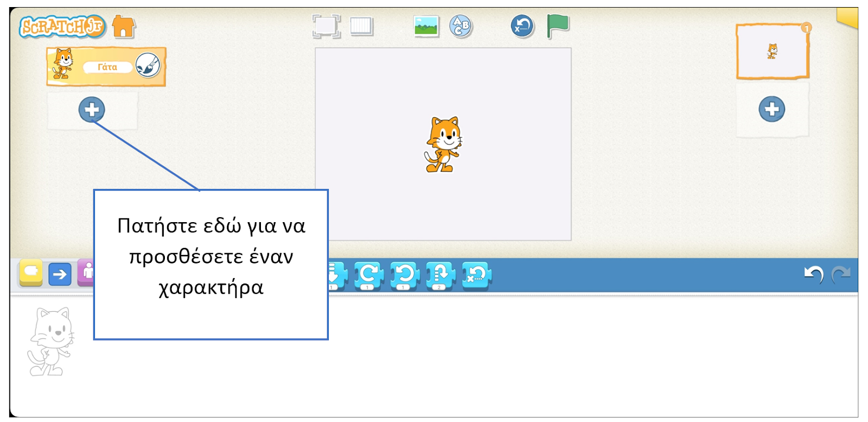Viewport: 868px width, 422px height.
Task: Redo the last undone action
Action: (841, 274)
